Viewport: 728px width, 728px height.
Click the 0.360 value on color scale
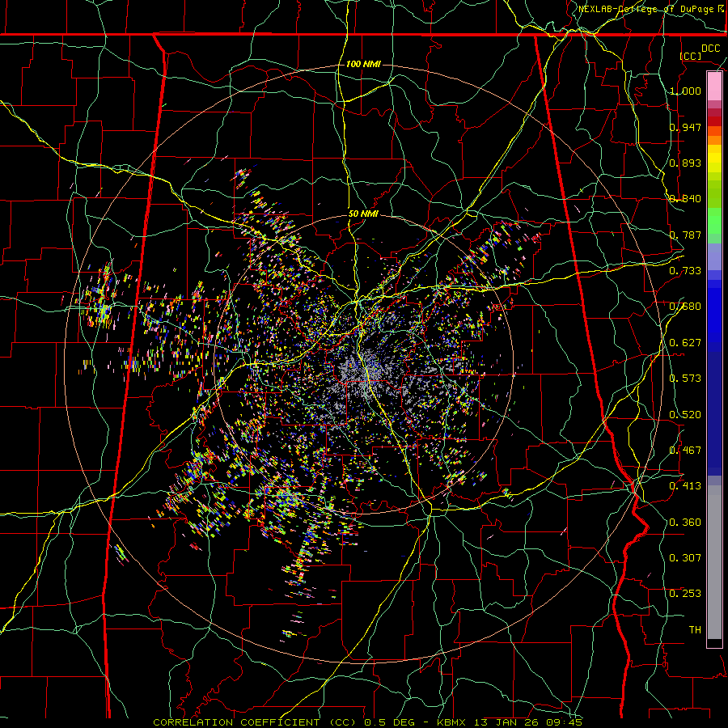pos(685,523)
